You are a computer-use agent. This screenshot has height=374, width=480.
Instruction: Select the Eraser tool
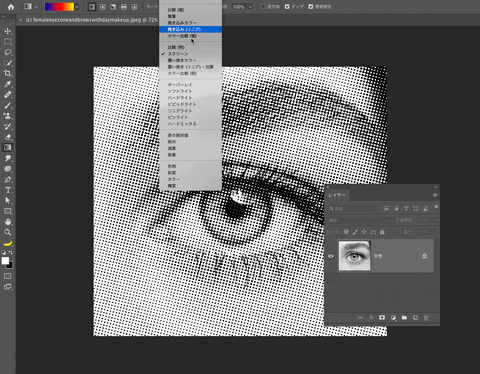tap(8, 137)
